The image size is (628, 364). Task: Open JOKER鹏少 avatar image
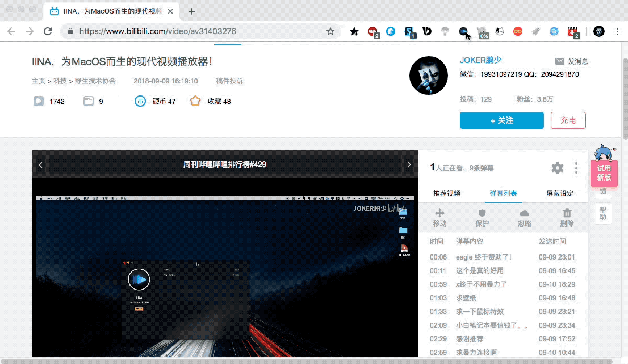(x=428, y=76)
